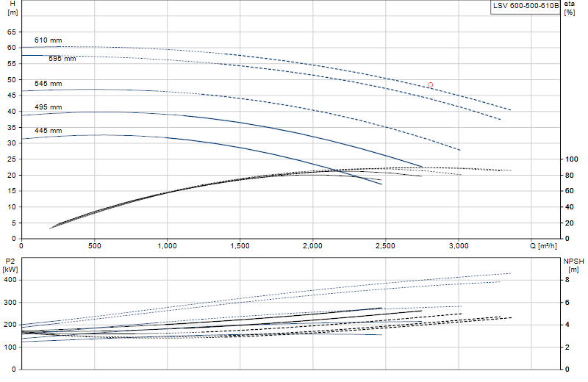
Task: Click the 300 value on P2 axis
Action: coord(10,303)
